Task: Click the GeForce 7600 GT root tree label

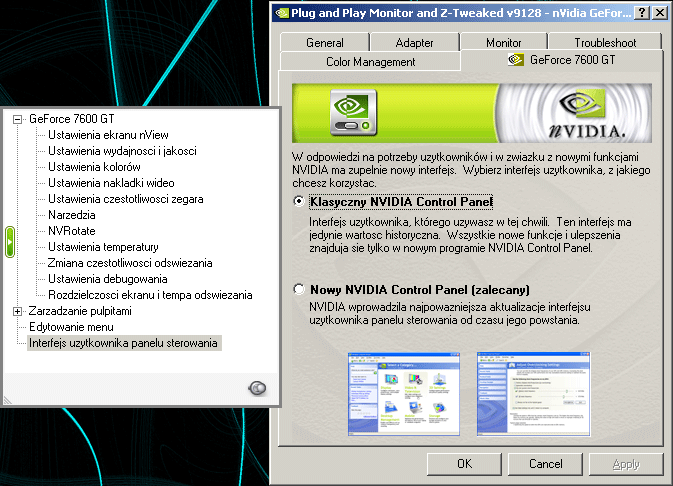Action: click(72, 119)
